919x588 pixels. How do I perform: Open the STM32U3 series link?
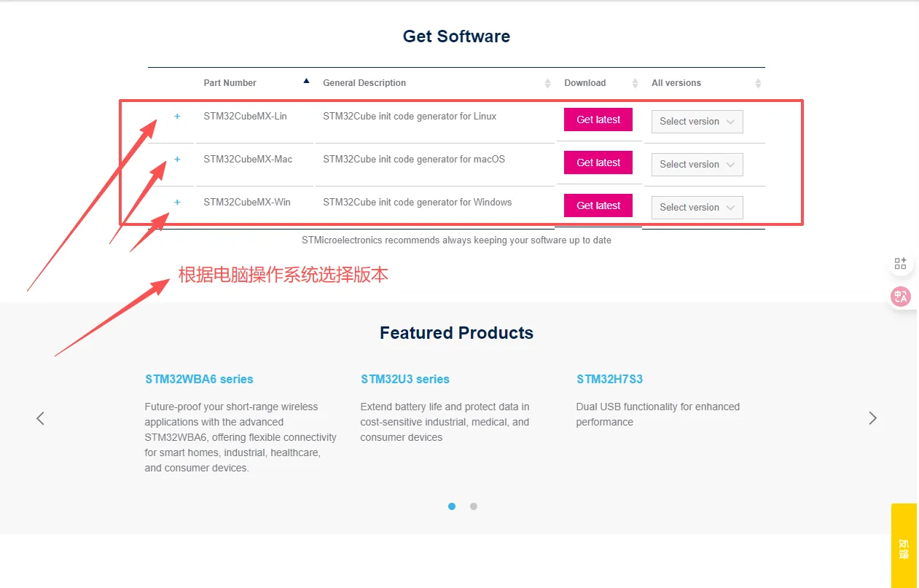tap(405, 379)
